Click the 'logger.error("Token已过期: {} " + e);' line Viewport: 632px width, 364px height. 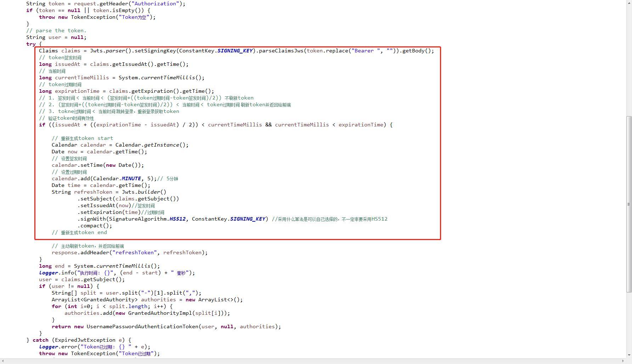tap(95, 347)
